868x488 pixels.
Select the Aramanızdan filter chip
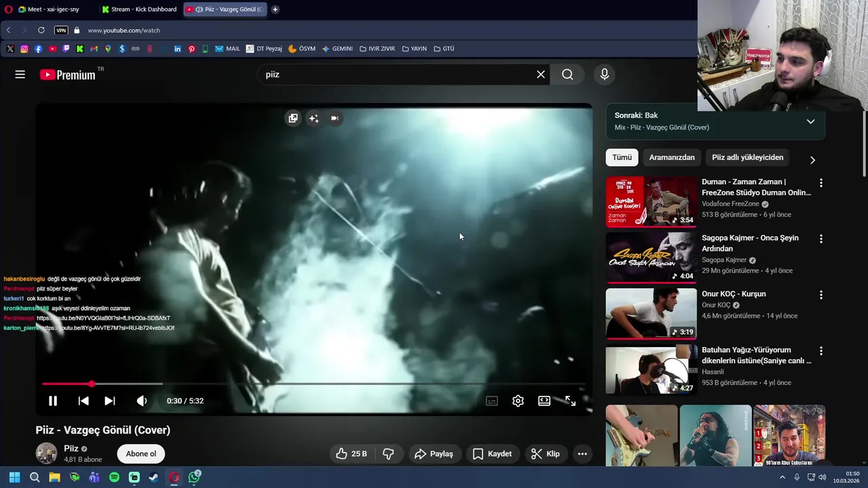pyautogui.click(x=672, y=157)
